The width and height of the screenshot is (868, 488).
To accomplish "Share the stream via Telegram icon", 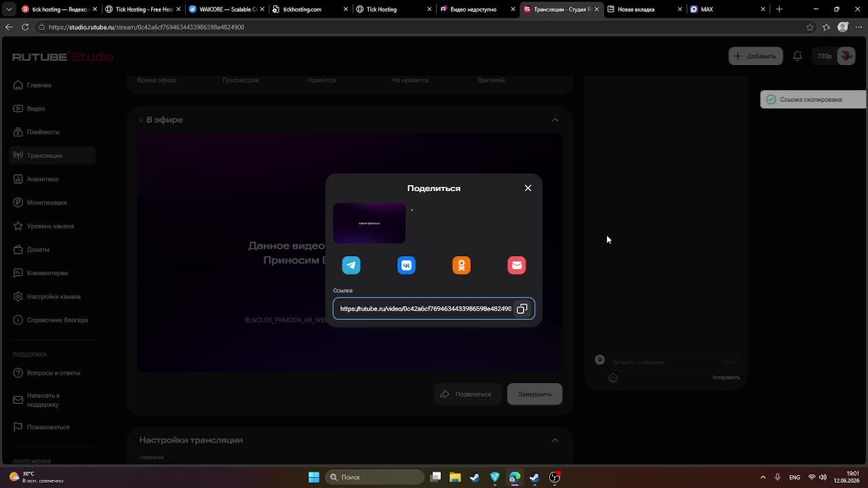I will (351, 265).
